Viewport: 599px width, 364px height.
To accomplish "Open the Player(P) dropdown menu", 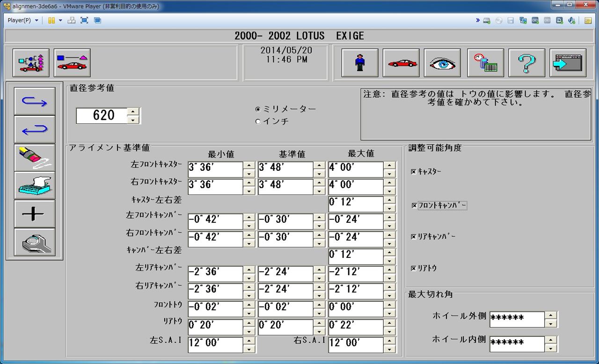I will 23,21.
